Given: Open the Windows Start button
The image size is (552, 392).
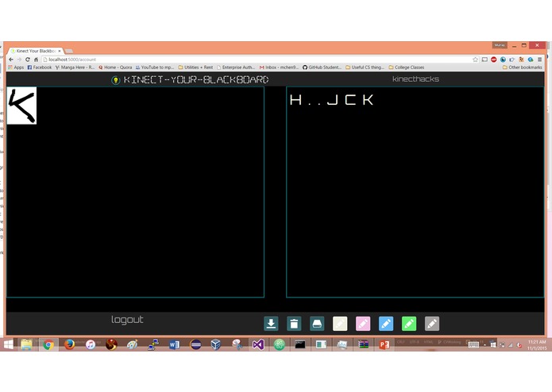Looking at the screenshot, I should click(x=9, y=344).
